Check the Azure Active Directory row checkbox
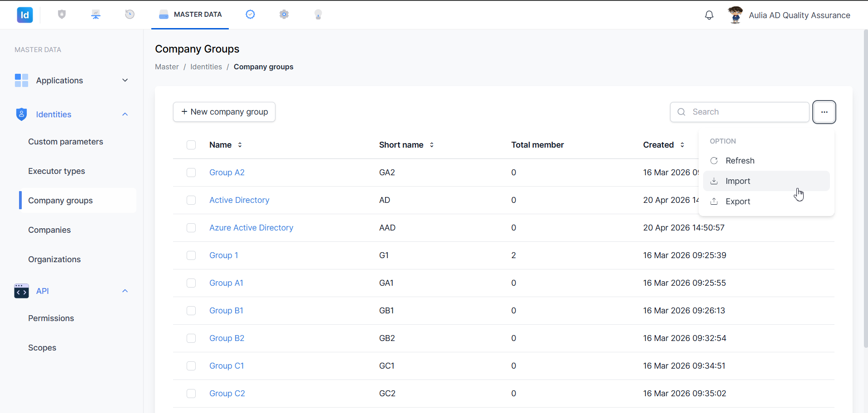868x413 pixels. 191,228
